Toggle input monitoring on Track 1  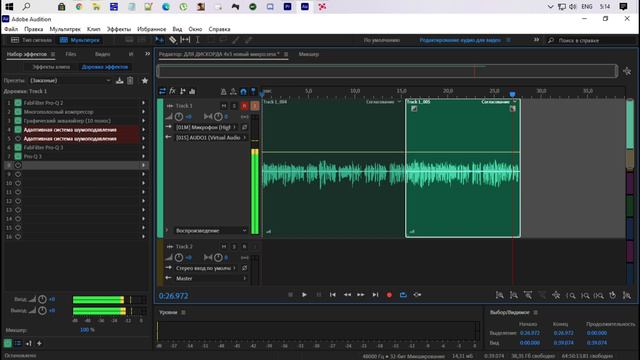pyautogui.click(x=255, y=106)
